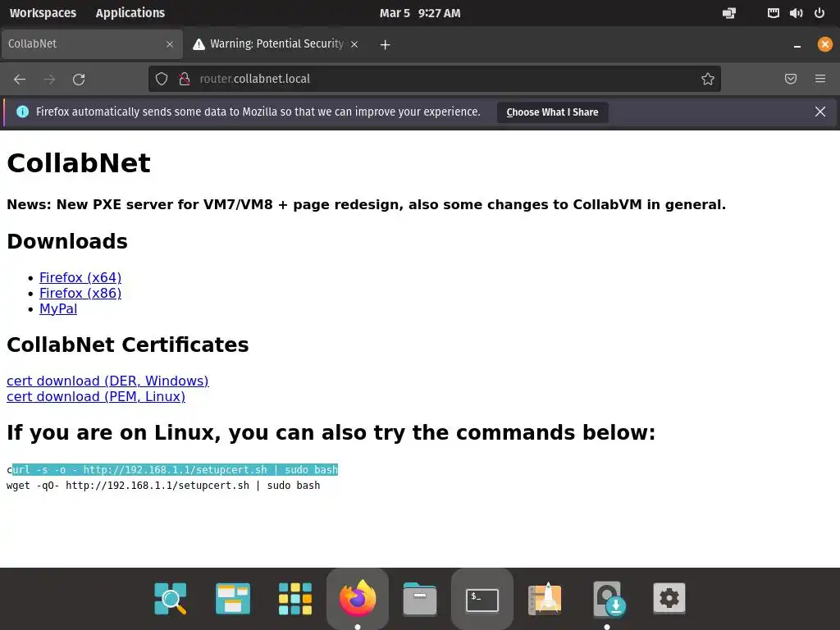Dismiss the Firefox data notification bar
Viewport: 840px width, 630px height.
click(820, 112)
